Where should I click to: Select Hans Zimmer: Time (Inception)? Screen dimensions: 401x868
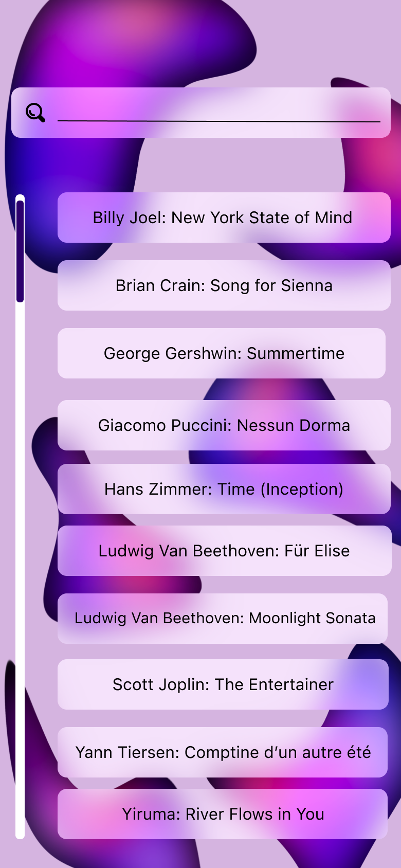[224, 489]
